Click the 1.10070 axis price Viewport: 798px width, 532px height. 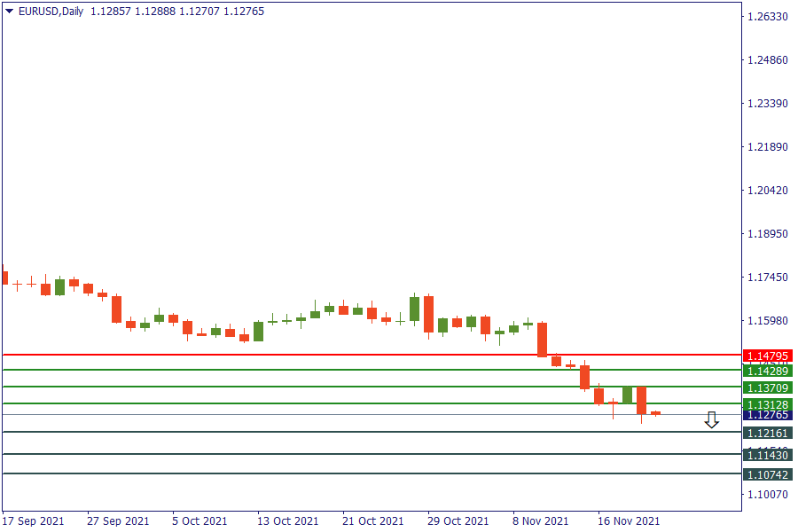pyautogui.click(x=768, y=495)
